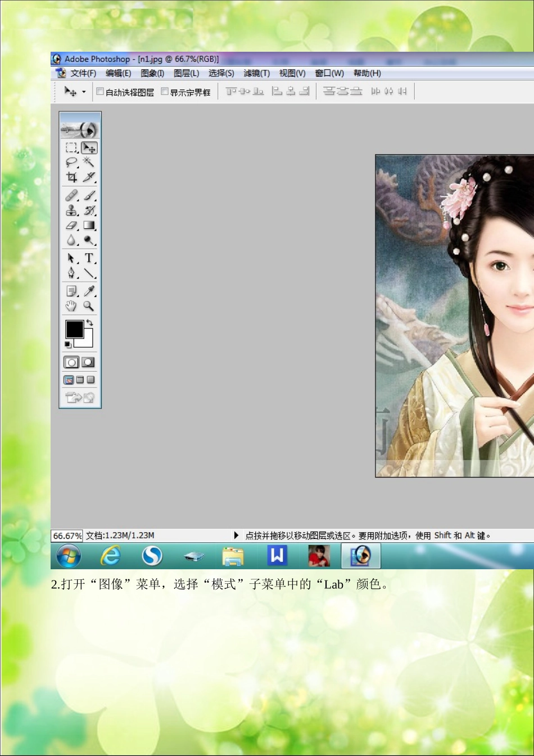
Task: Enable 自动选择图层 checkbox
Action: 100,92
